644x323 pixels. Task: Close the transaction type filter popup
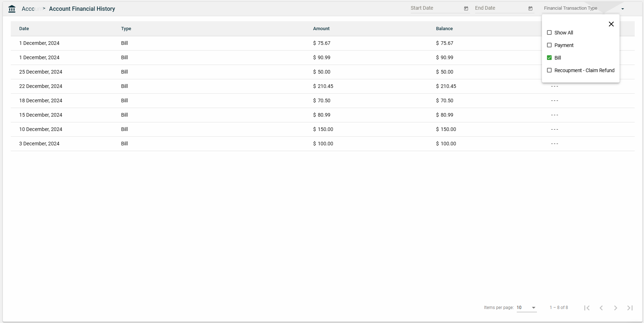click(x=611, y=24)
